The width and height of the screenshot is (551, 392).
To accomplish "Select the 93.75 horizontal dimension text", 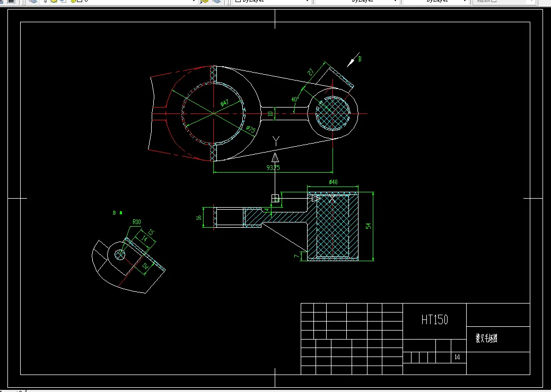I will pos(273,168).
